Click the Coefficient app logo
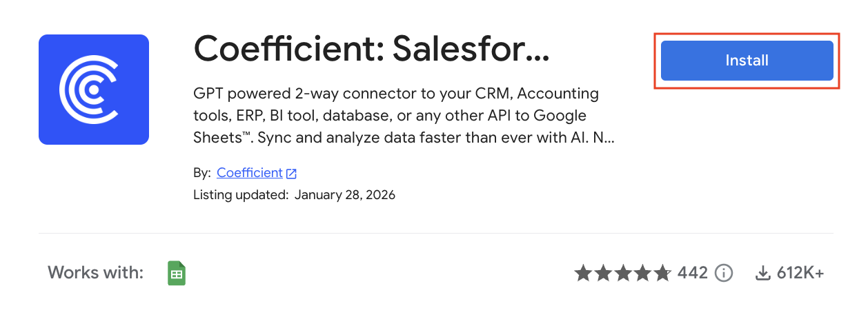 94,90
